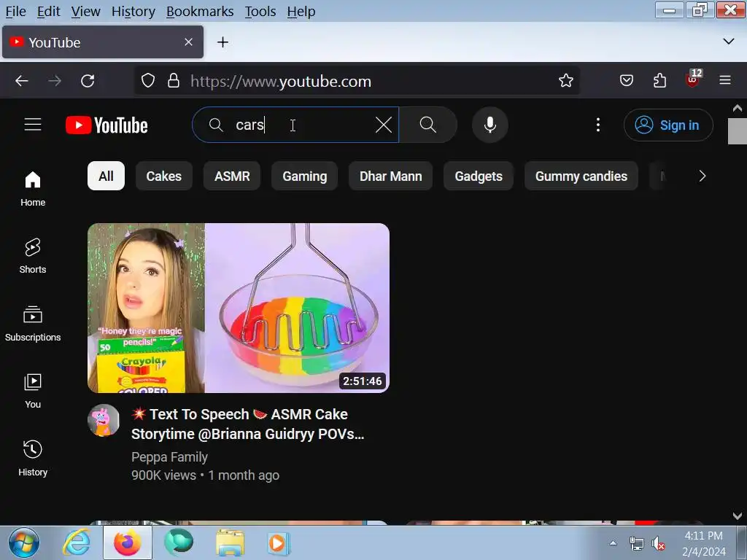Clear the search text with the X

tap(384, 125)
